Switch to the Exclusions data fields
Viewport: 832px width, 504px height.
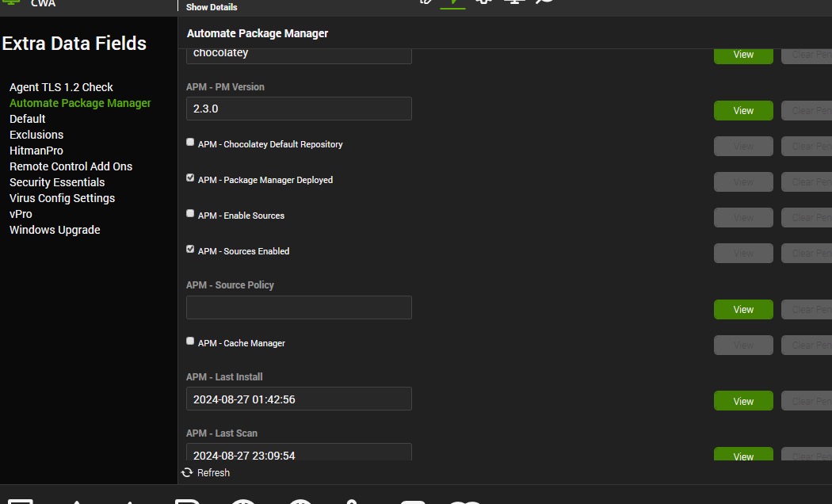(36, 135)
